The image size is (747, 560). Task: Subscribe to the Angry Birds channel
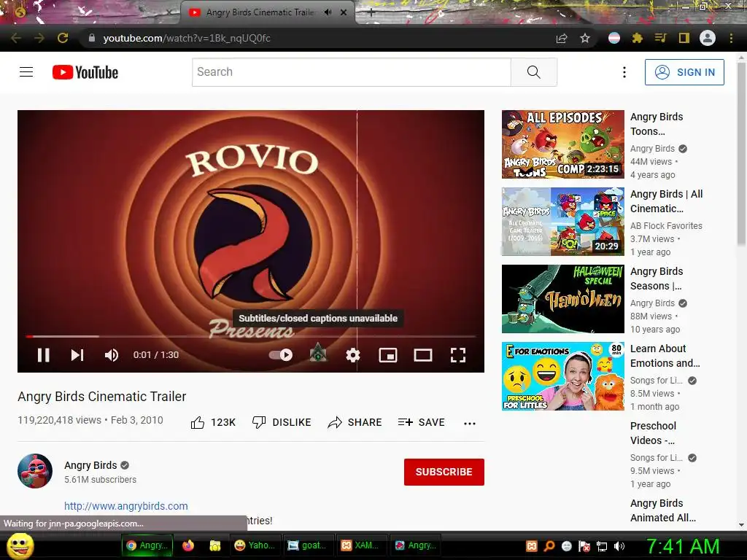pyautogui.click(x=444, y=472)
